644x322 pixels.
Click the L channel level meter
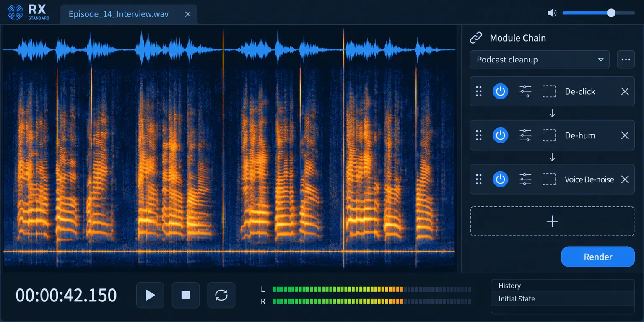tap(372, 289)
